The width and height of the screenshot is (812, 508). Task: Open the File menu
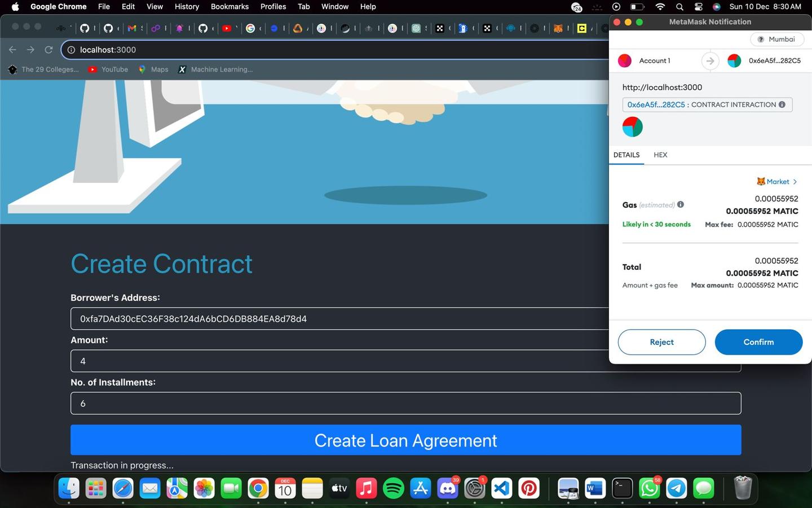[104, 7]
